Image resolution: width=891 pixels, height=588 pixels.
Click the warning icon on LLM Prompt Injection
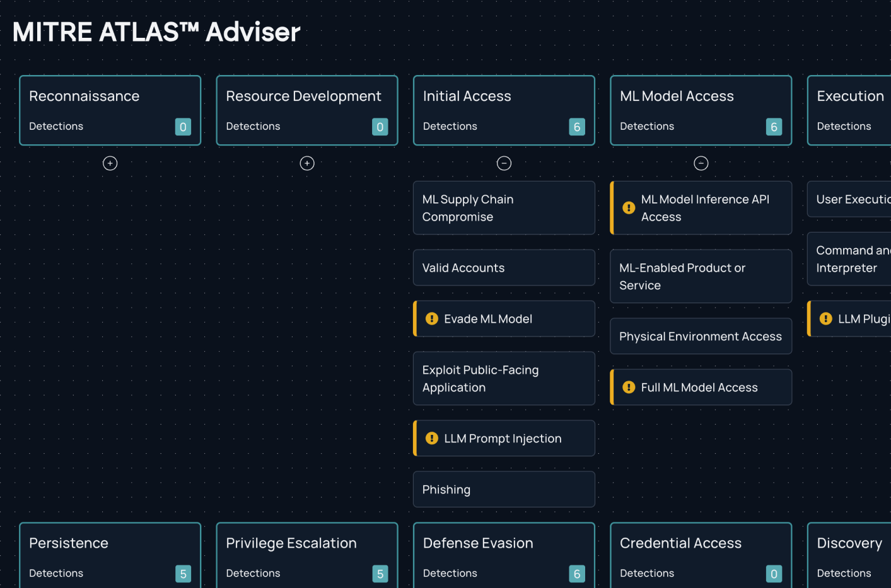(432, 438)
